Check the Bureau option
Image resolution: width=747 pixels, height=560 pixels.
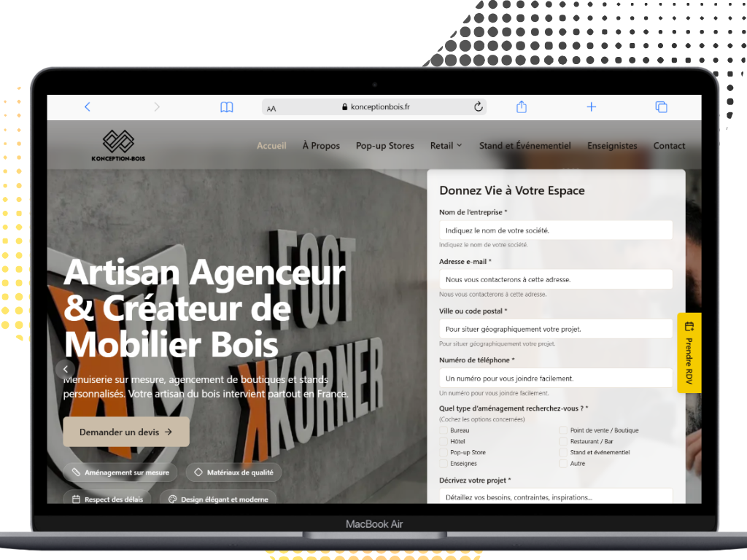[444, 430]
